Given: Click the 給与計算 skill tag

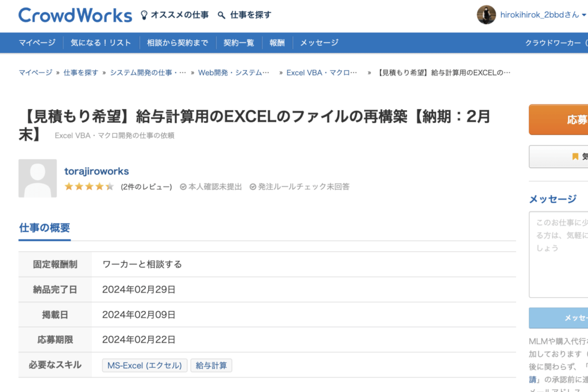Looking at the screenshot, I should tap(211, 365).
